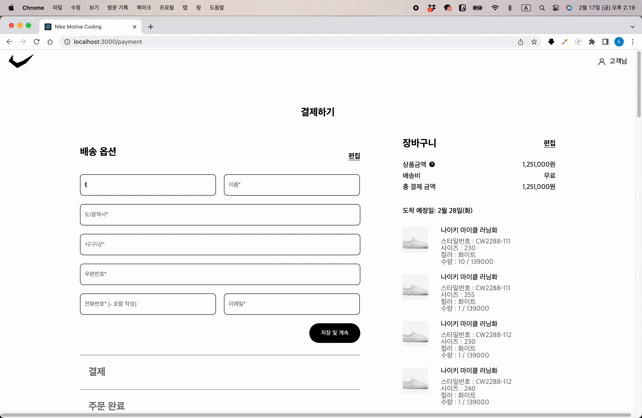Open the color picker eyedropper extension
The width and height of the screenshot is (642, 418).
tap(565, 42)
